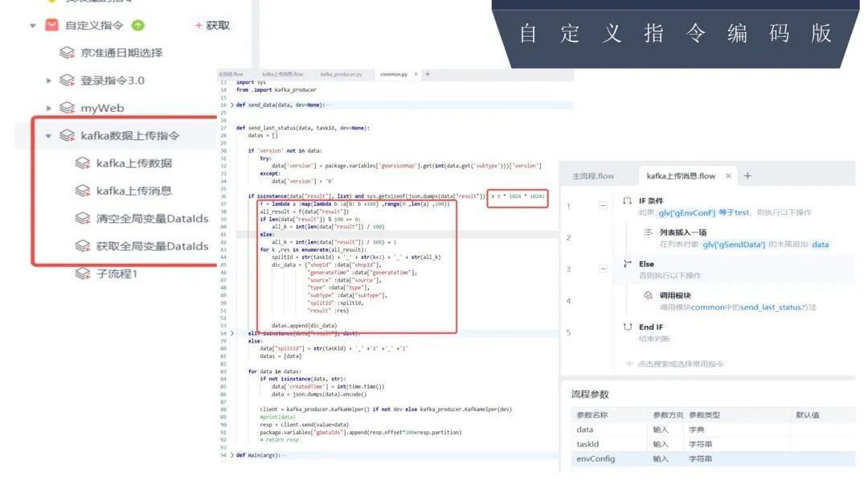Click the layers icon beside 登录指令3.0
Image resolution: width=868 pixels, height=489 pixels.
pyautogui.click(x=67, y=80)
